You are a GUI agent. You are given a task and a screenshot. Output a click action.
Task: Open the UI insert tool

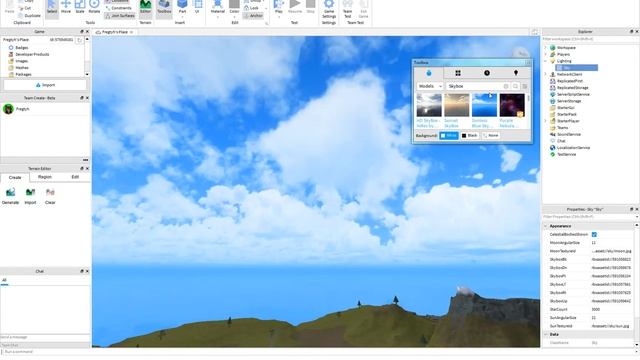[x=197, y=7]
